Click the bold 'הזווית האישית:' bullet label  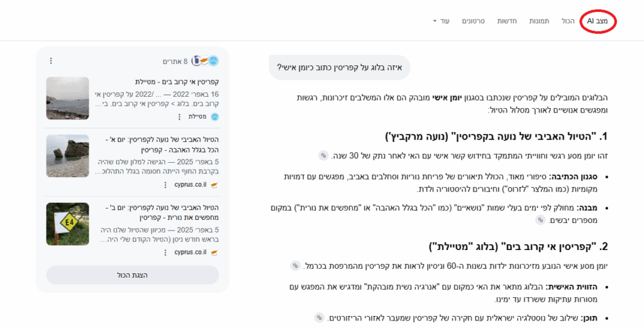[x=572, y=287]
